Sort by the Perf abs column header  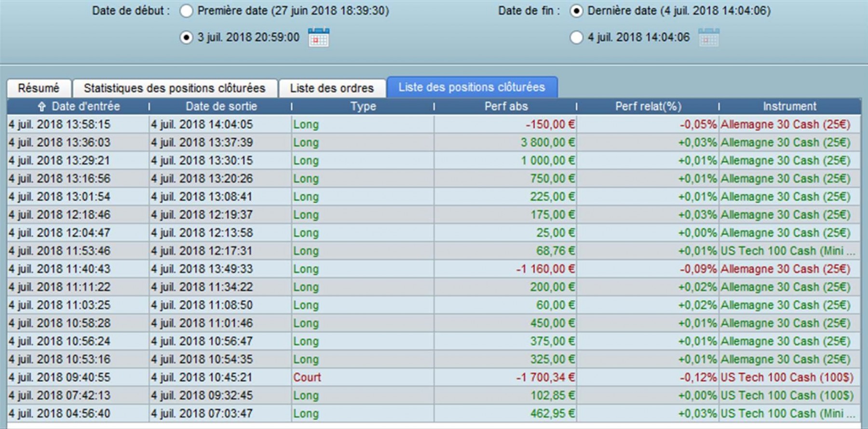506,107
